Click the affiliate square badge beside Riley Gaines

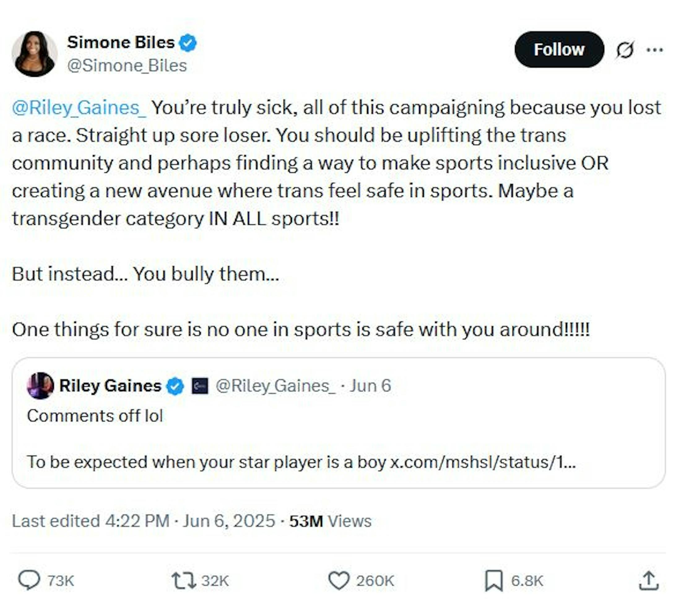[200, 386]
